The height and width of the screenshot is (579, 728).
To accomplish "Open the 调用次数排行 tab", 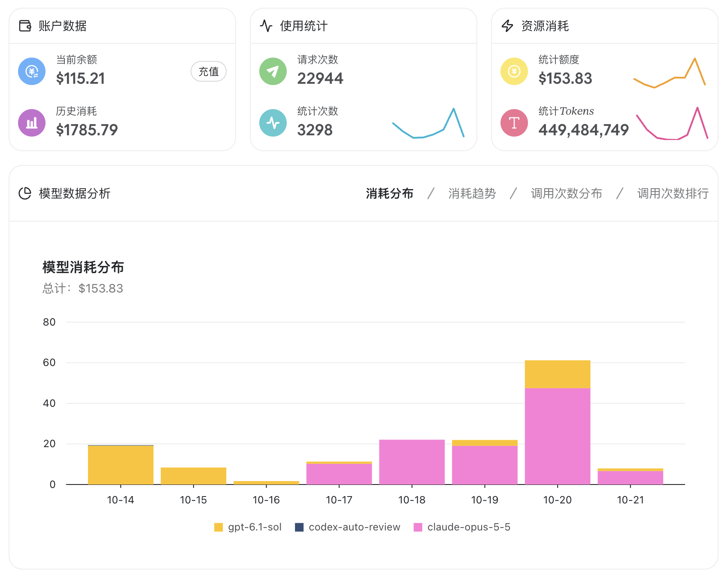I will coord(673,193).
